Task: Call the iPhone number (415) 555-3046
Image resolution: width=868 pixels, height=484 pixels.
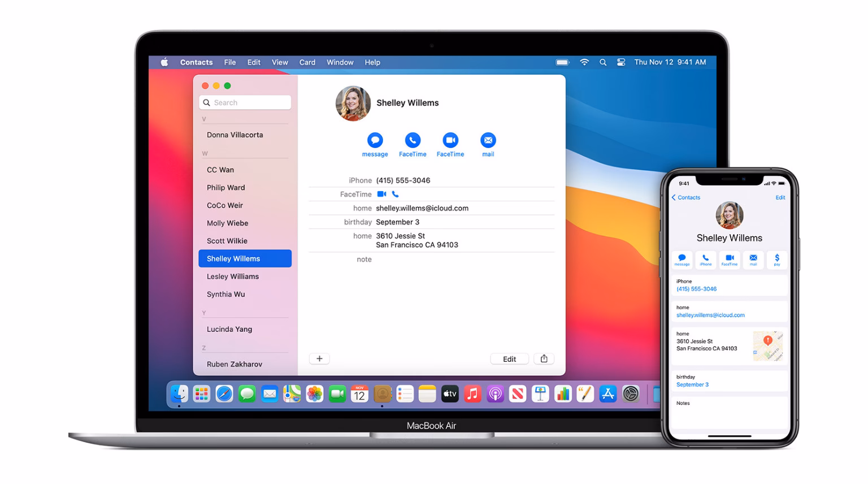Action: pos(403,180)
